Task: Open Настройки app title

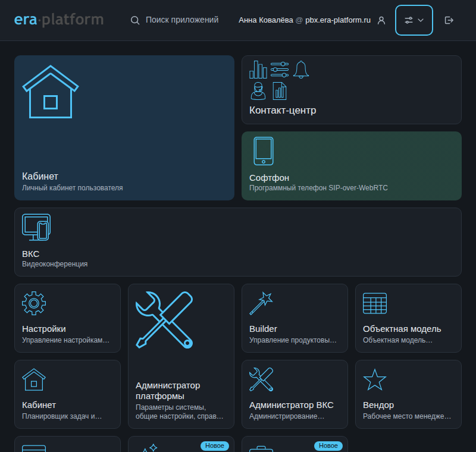Action: click(x=44, y=329)
